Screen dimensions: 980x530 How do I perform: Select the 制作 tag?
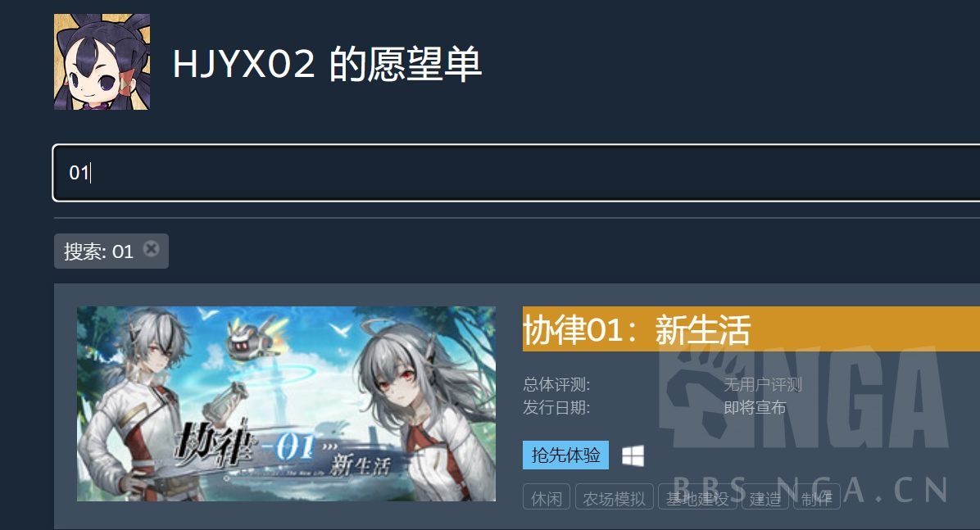pos(816,498)
